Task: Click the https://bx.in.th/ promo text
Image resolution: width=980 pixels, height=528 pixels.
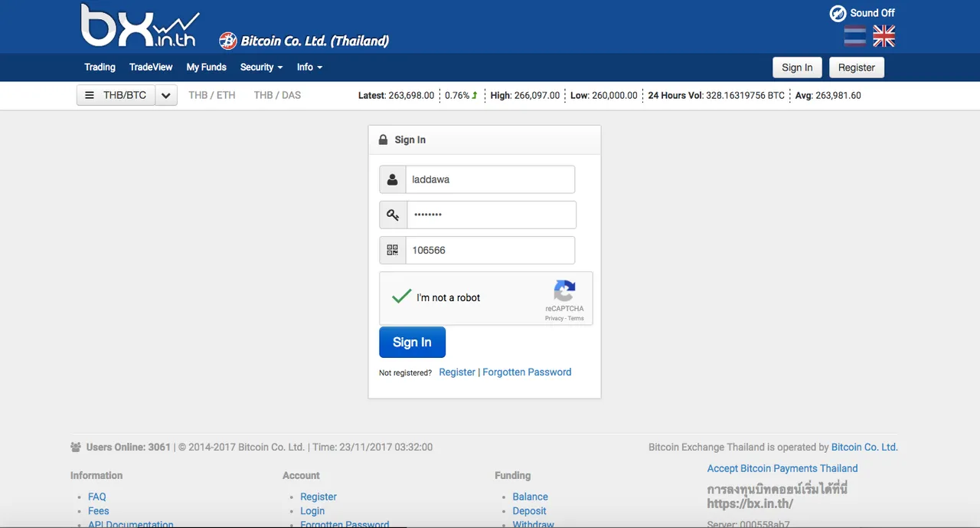Action: point(750,503)
